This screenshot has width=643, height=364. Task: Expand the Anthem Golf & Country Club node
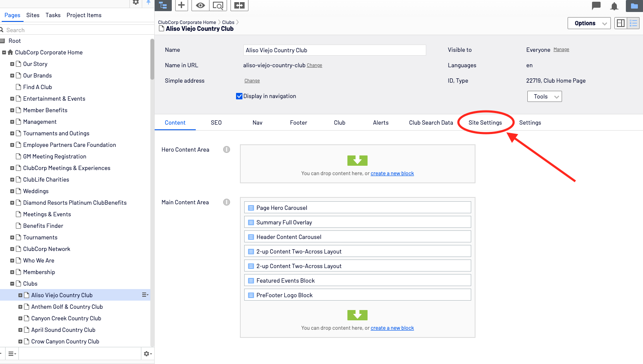pyautogui.click(x=20, y=307)
